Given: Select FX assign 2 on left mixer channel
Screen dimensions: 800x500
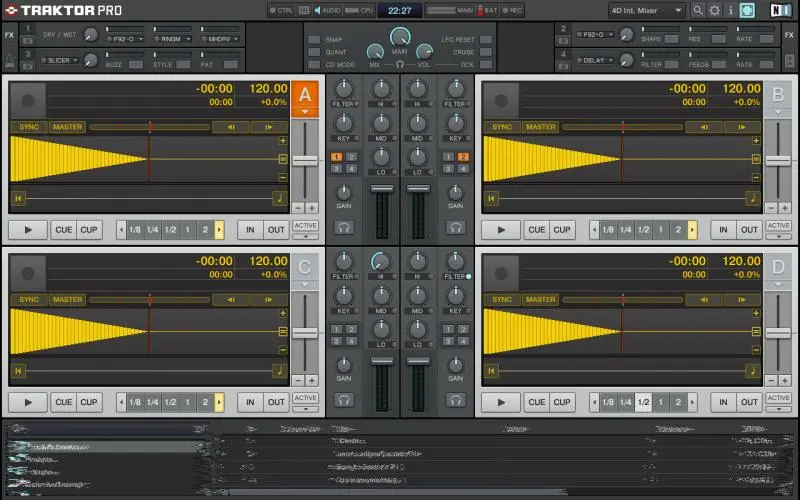Looking at the screenshot, I should coord(351,157).
